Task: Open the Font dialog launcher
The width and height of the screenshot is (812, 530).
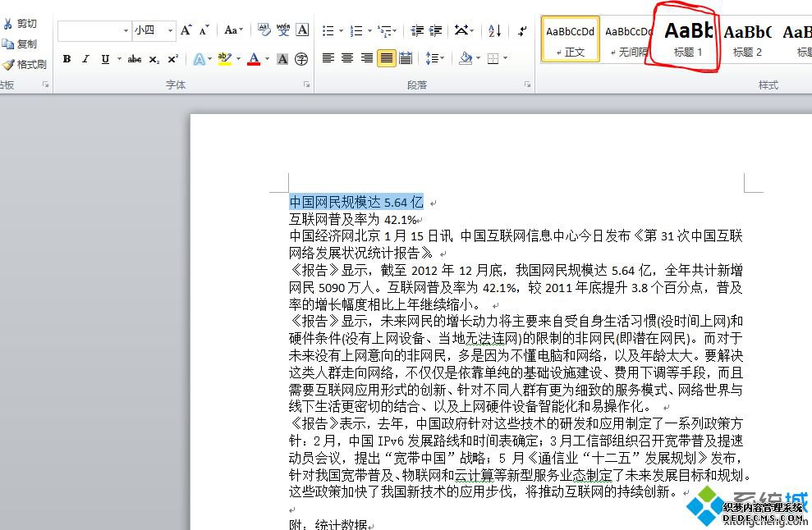Action: pyautogui.click(x=306, y=85)
